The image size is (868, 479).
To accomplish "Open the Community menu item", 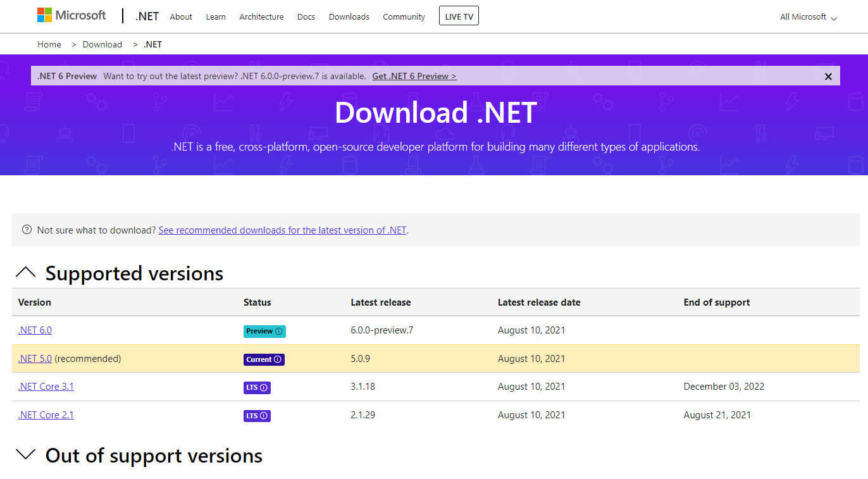I will (404, 17).
